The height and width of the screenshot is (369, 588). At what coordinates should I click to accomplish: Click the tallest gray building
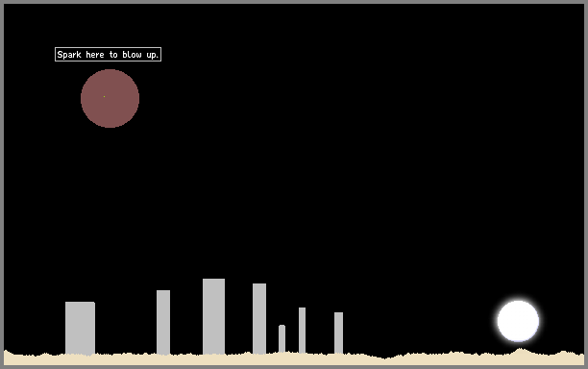(213, 316)
